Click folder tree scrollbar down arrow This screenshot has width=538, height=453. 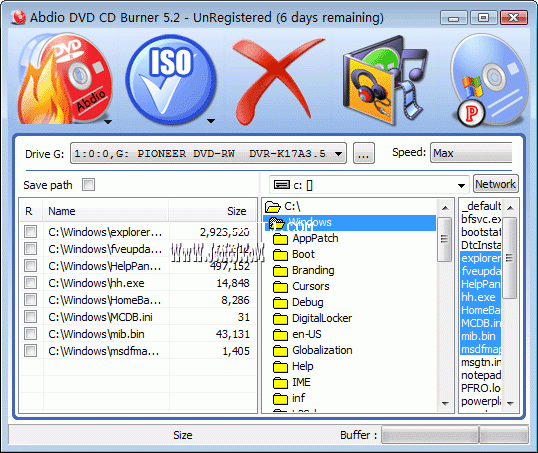pyautogui.click(x=445, y=404)
